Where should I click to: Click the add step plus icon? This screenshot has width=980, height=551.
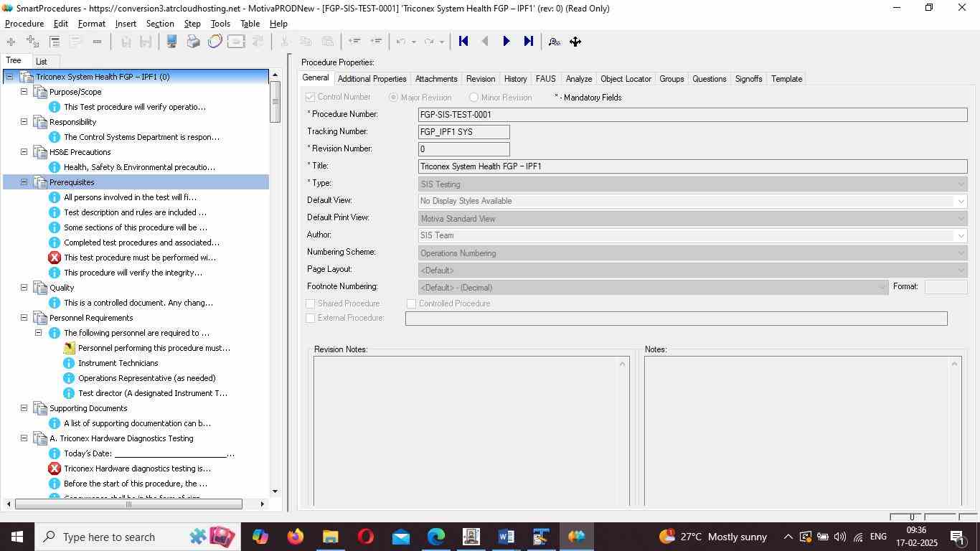[x=11, y=42]
